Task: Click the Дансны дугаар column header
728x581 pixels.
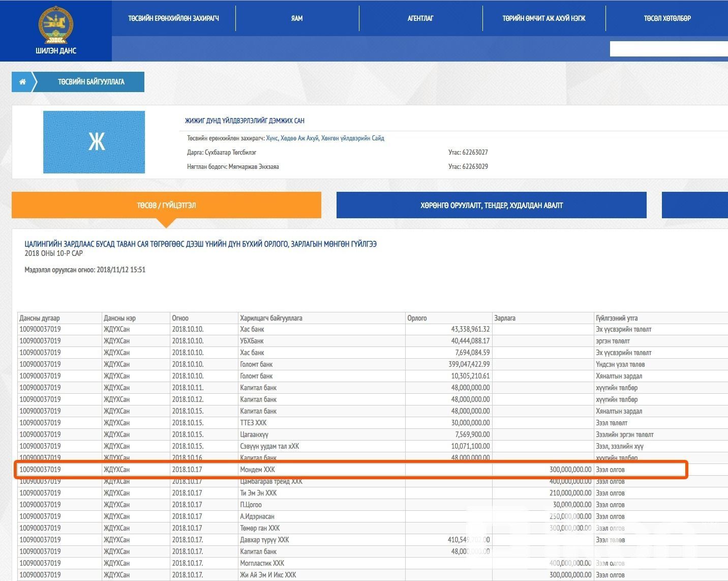Action: 40,318
